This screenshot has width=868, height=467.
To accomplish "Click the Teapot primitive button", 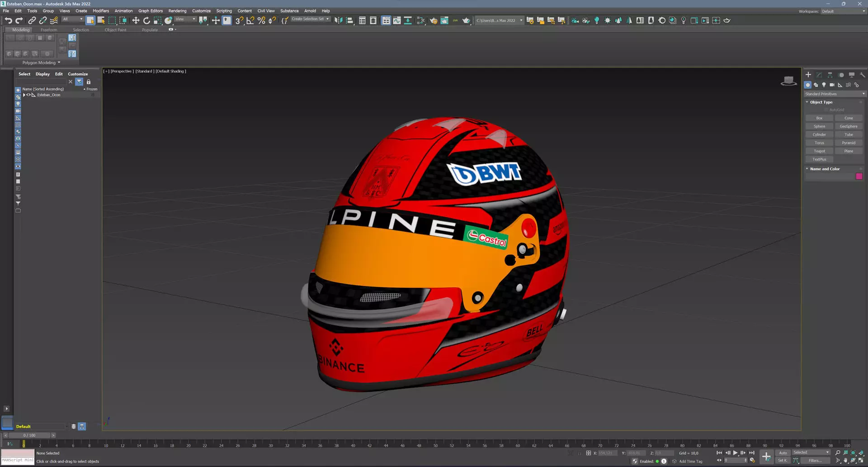I will (x=819, y=151).
